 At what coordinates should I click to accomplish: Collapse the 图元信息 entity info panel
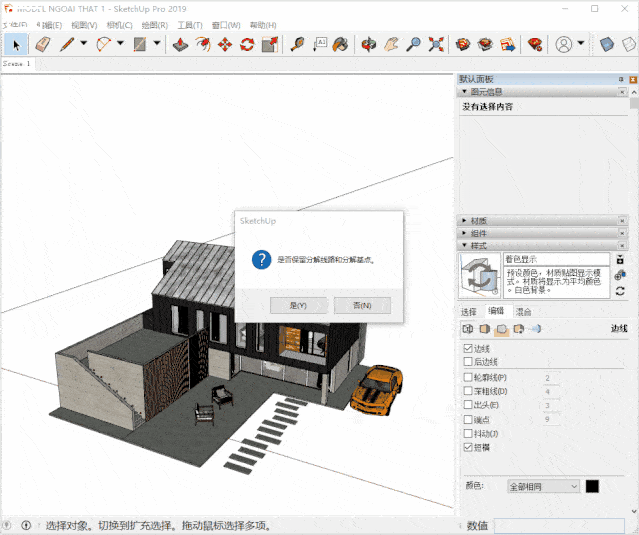[464, 92]
